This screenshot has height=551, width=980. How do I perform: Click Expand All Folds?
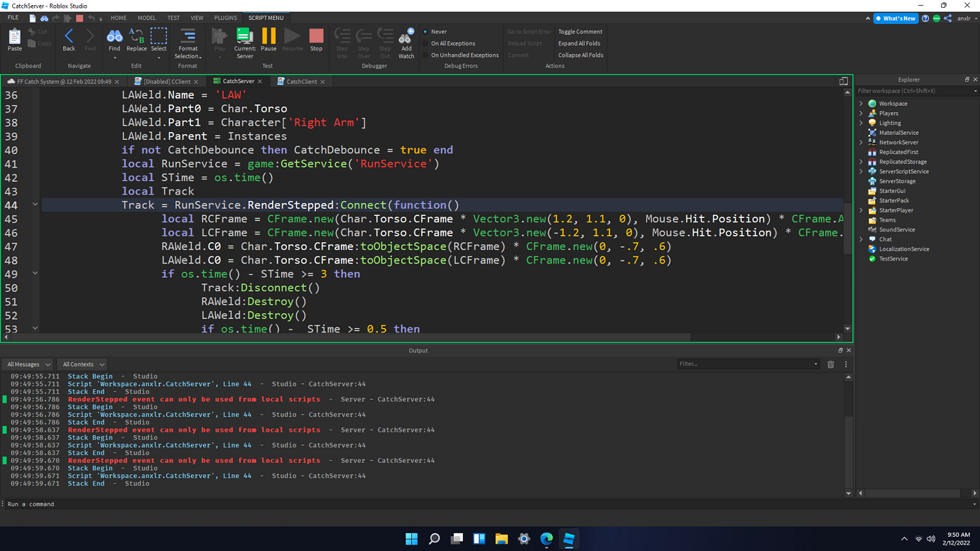(x=580, y=43)
